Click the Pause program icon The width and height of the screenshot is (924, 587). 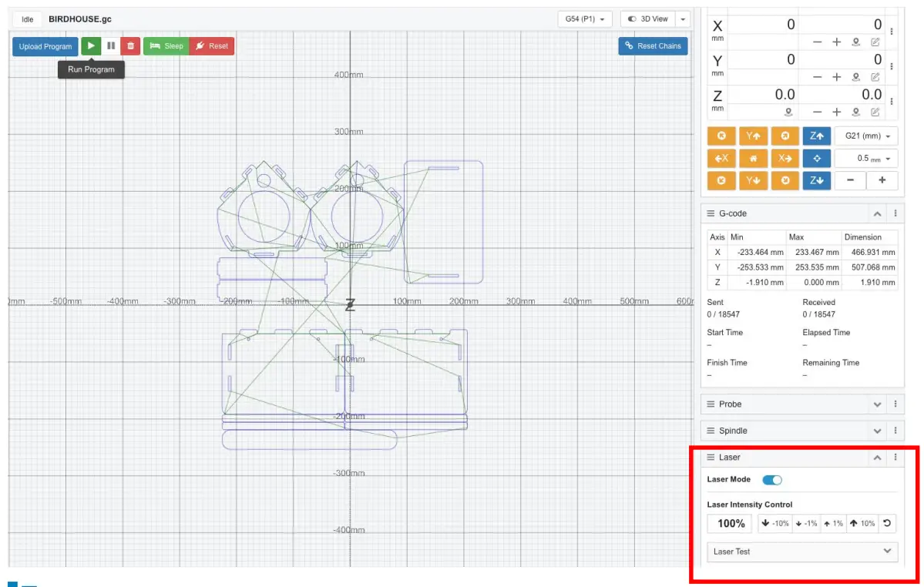tap(111, 45)
